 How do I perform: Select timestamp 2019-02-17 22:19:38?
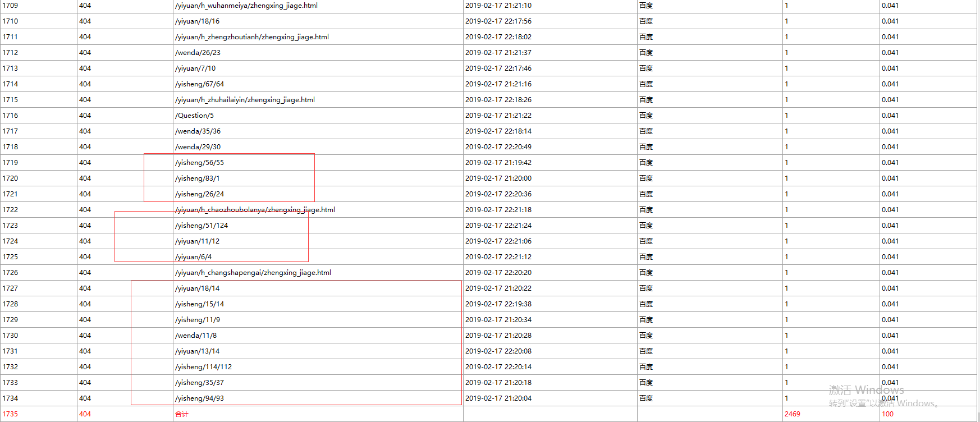[x=498, y=304]
